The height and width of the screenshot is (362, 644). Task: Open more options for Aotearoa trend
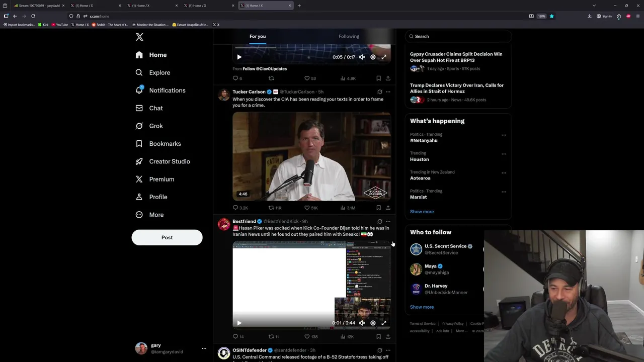coord(504,173)
